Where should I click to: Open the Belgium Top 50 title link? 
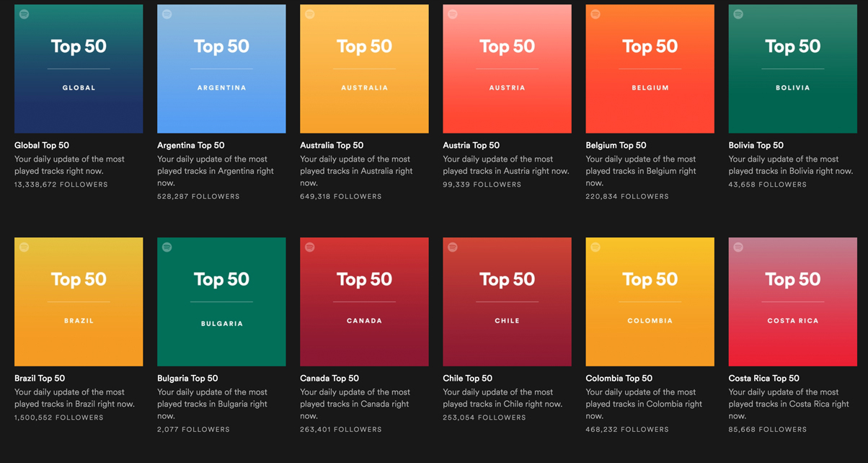(616, 145)
